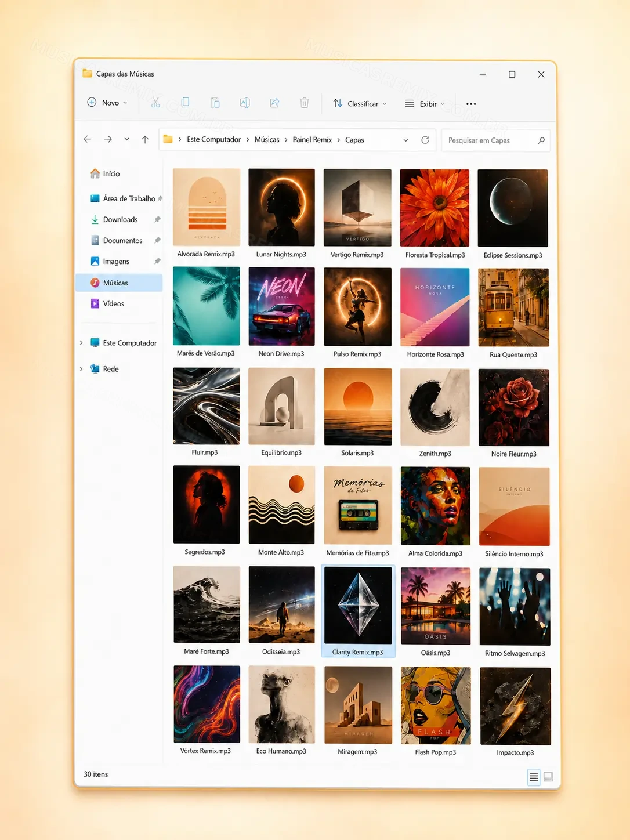This screenshot has width=630, height=840.
Task: Select the Flash Pop.mp3 cover thumbnail
Action: (x=435, y=705)
